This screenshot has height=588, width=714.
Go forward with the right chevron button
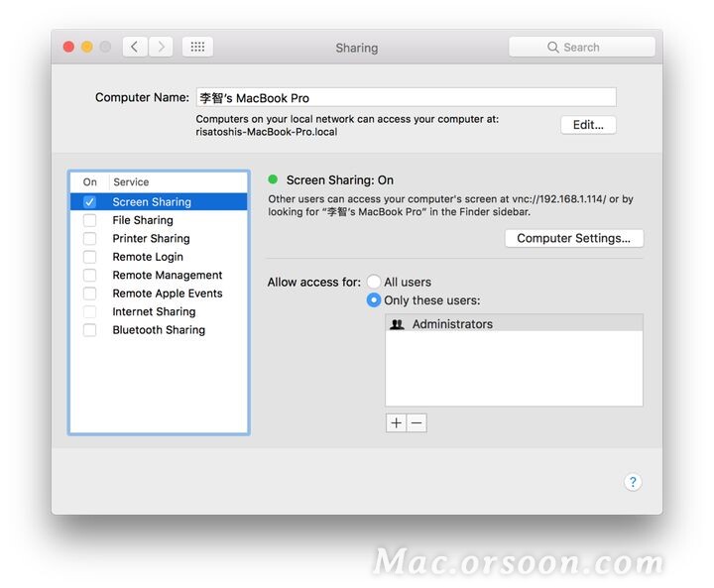point(161,47)
